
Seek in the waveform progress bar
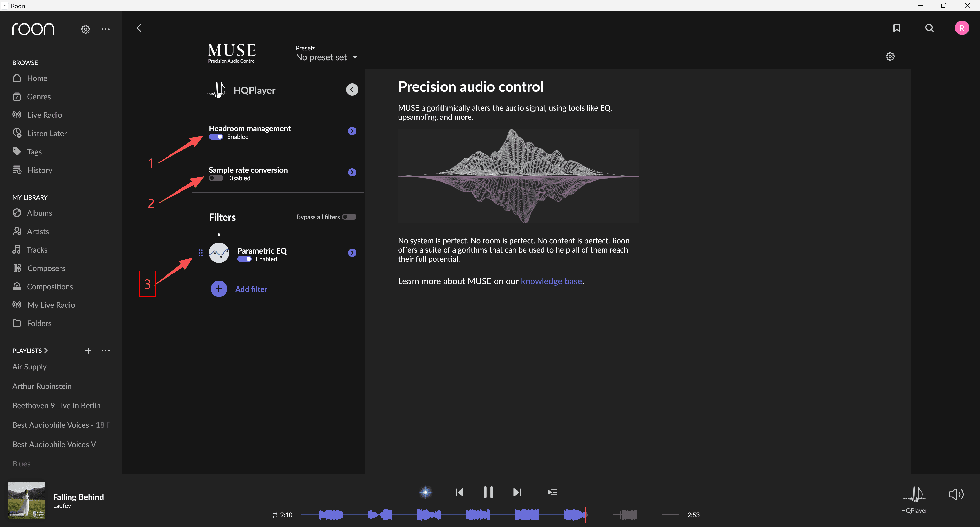[490, 515]
